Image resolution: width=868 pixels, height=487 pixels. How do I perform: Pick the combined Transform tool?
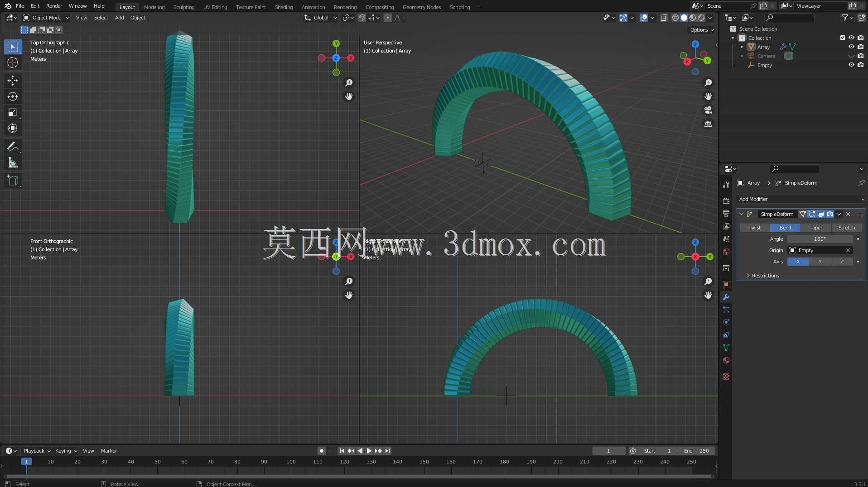(13, 128)
